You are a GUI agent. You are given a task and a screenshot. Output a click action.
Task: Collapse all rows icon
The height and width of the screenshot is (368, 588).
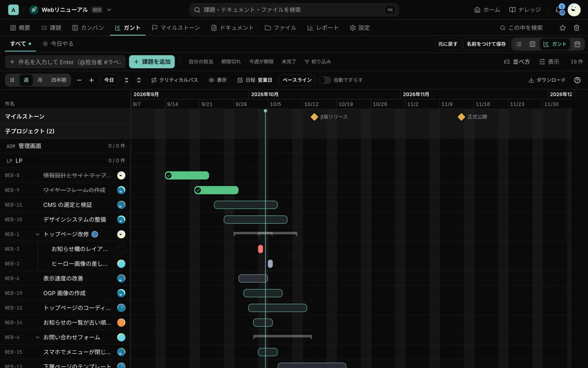126,80
